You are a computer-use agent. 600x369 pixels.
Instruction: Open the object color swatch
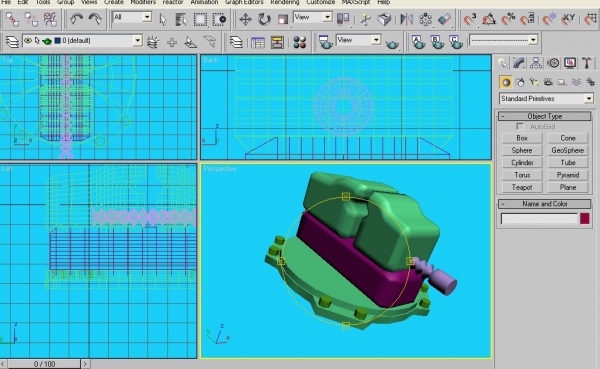click(x=585, y=219)
